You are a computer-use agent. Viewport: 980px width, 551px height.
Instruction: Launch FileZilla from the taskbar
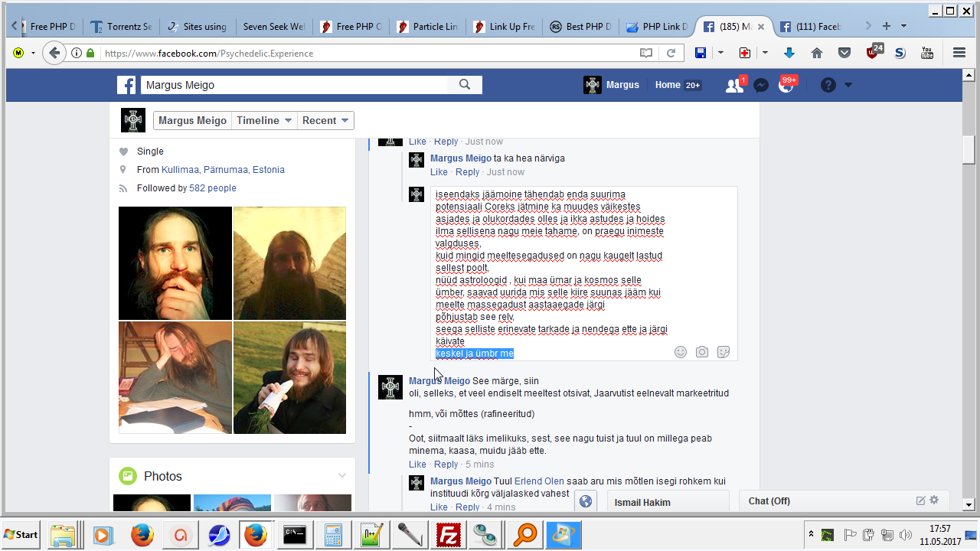(447, 534)
